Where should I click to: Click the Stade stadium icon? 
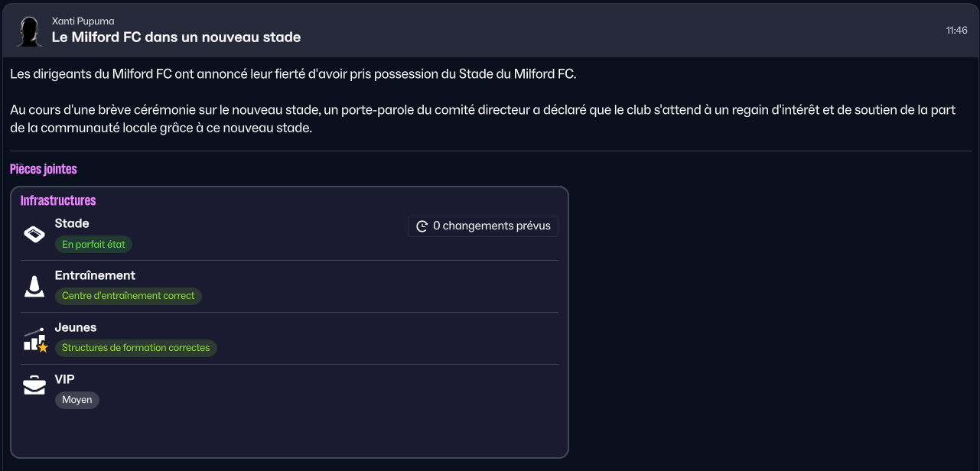[34, 234]
